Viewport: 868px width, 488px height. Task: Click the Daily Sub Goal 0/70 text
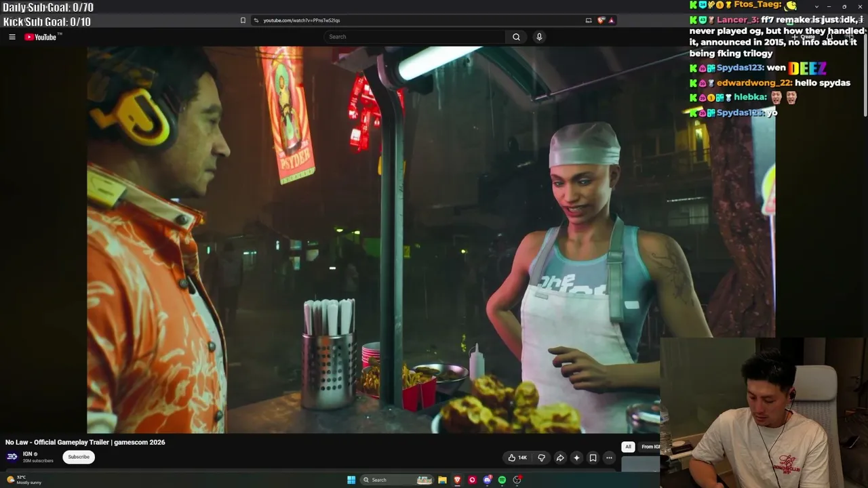(x=48, y=7)
